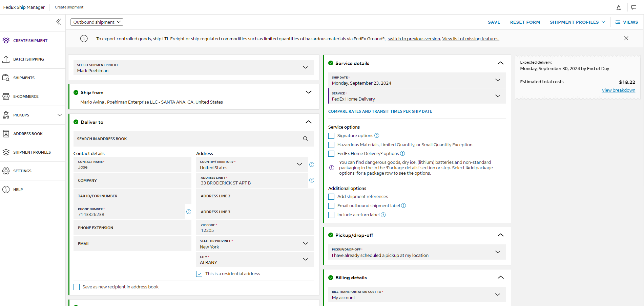
Task: Open Include a return label help
Action: pyautogui.click(x=383, y=215)
